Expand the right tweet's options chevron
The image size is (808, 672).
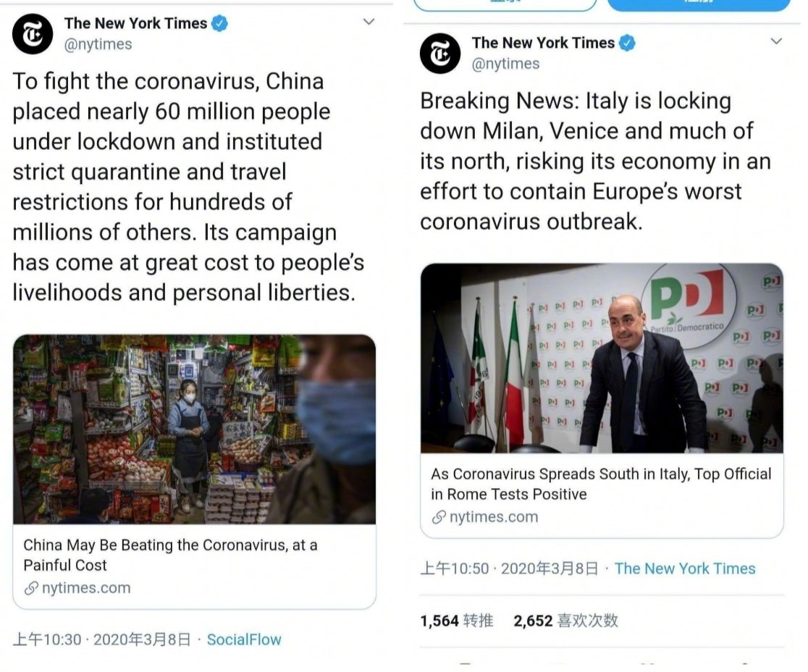(x=777, y=41)
